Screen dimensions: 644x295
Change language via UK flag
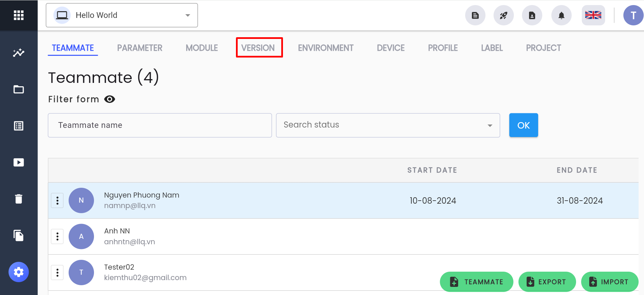(593, 15)
